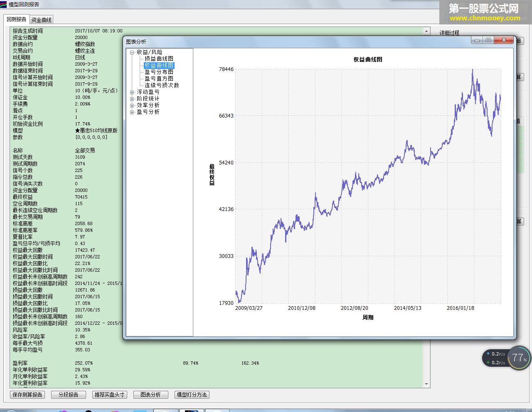Click the 年化单利收益率 value 29.59%
Image resolution: width=532 pixels, height=412 pixels.
point(82,370)
